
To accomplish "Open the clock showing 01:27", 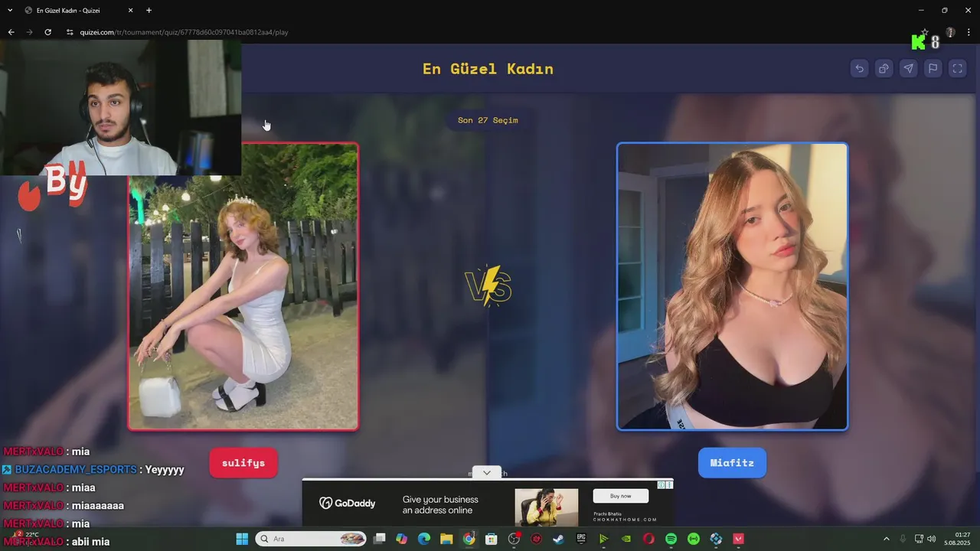I will (x=962, y=539).
